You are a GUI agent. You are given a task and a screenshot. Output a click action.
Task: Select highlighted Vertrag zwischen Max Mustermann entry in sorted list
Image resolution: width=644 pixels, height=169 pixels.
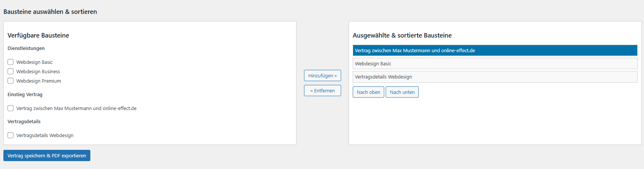495,50
